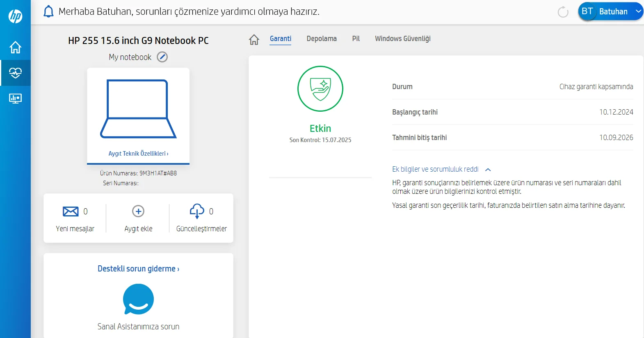Click the BT user avatar
This screenshot has width=644, height=338.
(x=587, y=11)
